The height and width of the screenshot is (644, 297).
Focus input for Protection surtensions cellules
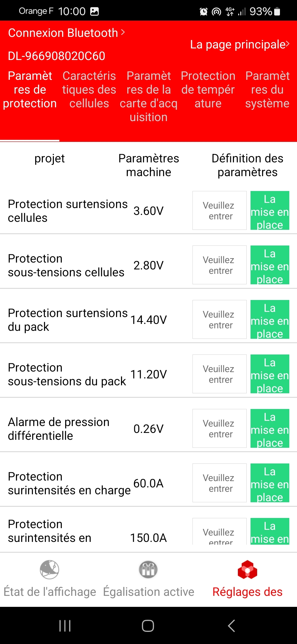(219, 211)
